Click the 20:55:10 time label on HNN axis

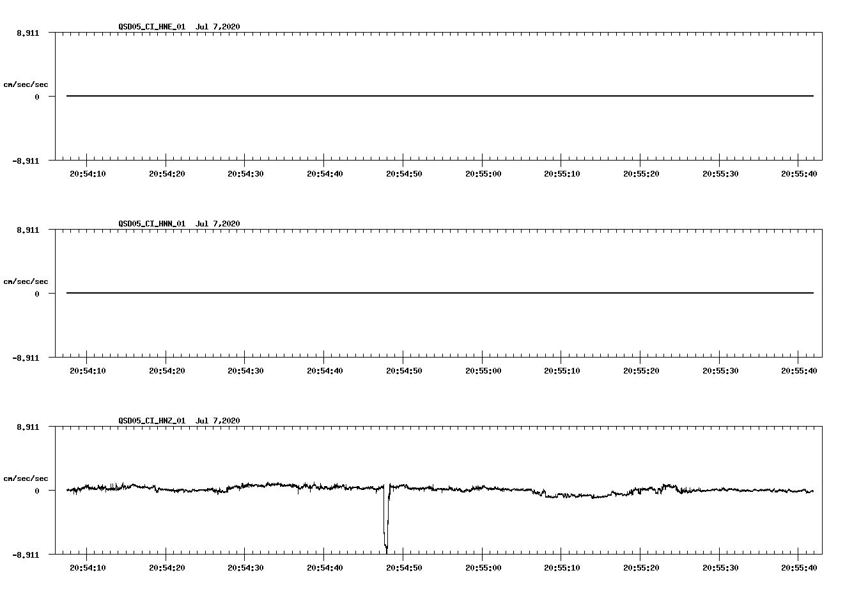click(562, 370)
